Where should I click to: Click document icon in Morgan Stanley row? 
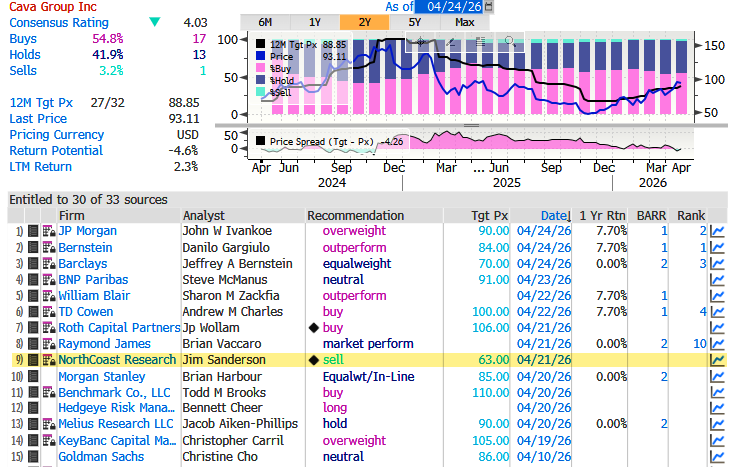(x=33, y=377)
